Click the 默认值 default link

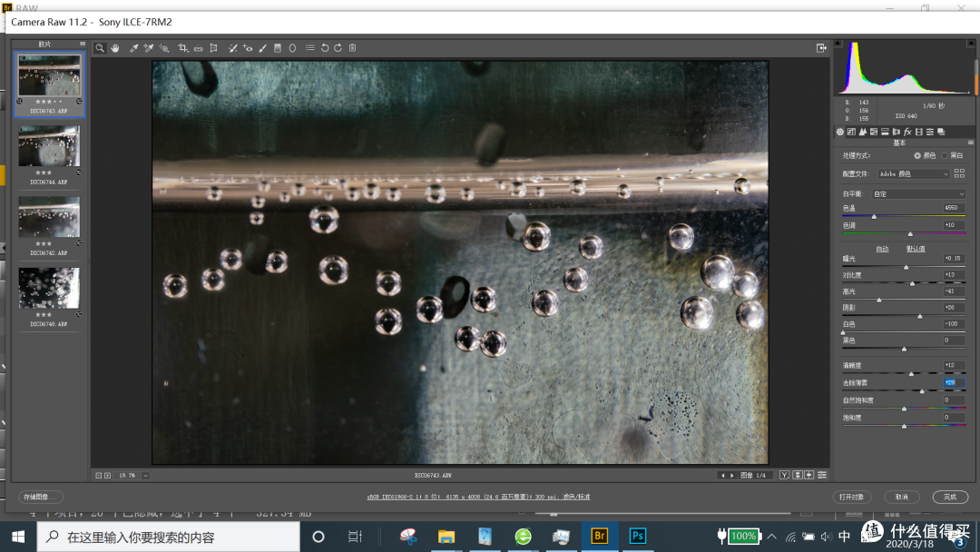click(916, 249)
